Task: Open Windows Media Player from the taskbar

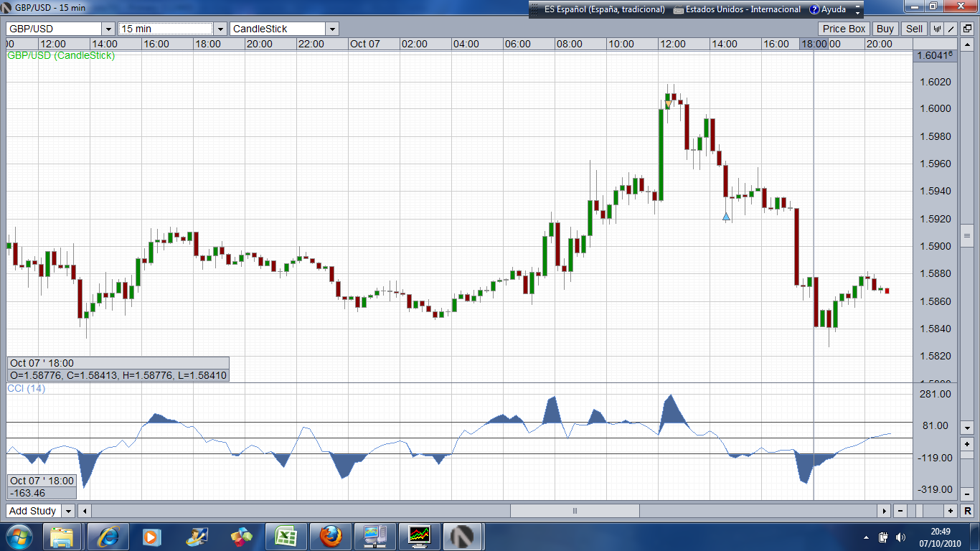Action: (x=151, y=536)
